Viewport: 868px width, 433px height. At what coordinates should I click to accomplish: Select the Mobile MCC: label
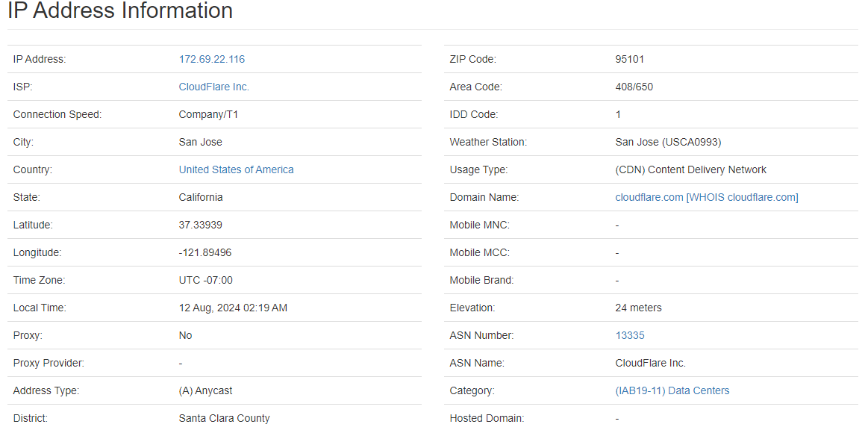pos(479,253)
